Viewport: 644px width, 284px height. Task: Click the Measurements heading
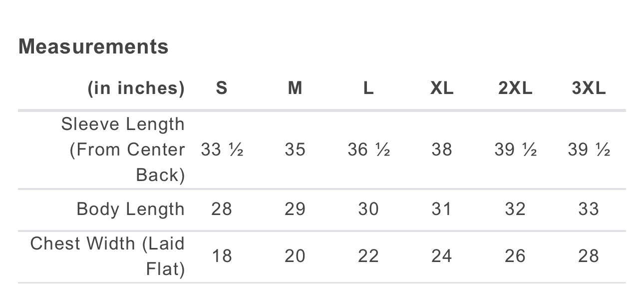pos(93,47)
